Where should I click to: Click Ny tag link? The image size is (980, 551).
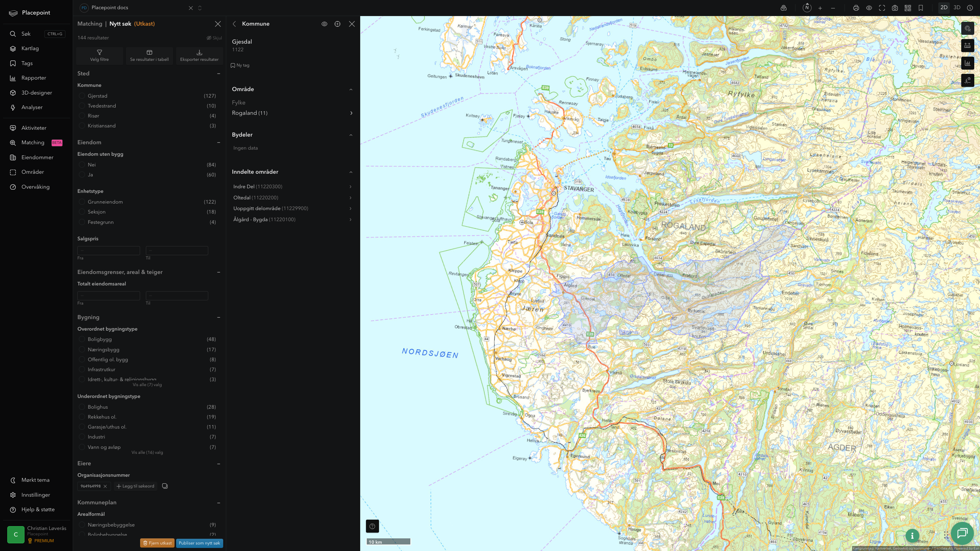240,65
